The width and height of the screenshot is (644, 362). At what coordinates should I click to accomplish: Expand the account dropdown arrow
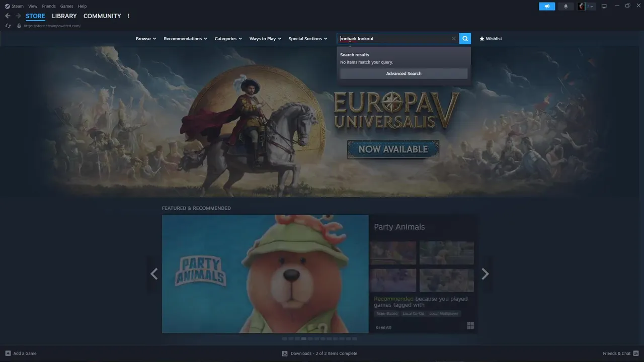591,7
